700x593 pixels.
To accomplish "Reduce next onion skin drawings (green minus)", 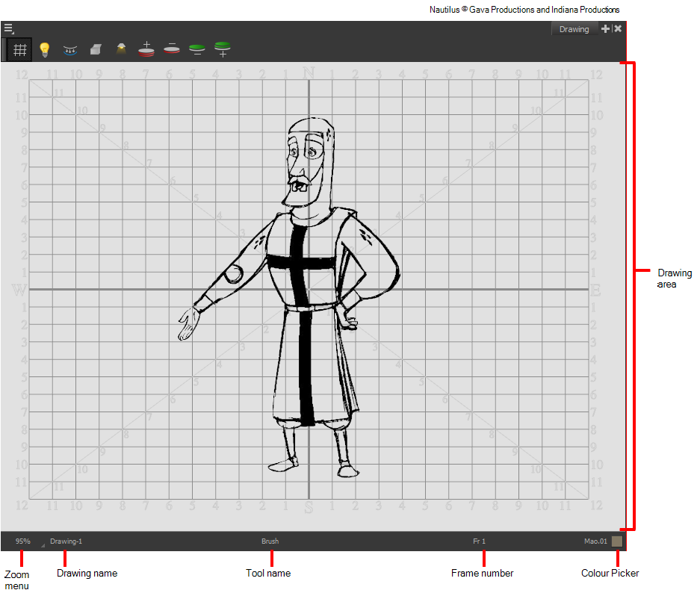I will point(197,49).
